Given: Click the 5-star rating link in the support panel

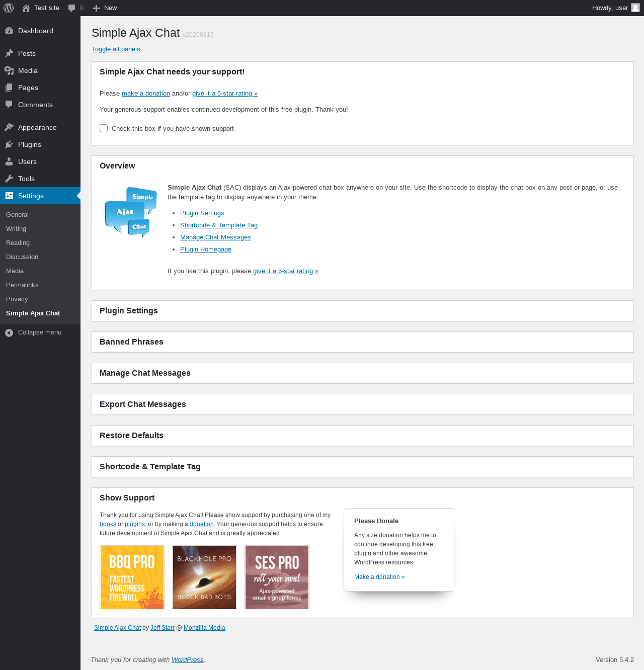Looking at the screenshot, I should [x=225, y=94].
